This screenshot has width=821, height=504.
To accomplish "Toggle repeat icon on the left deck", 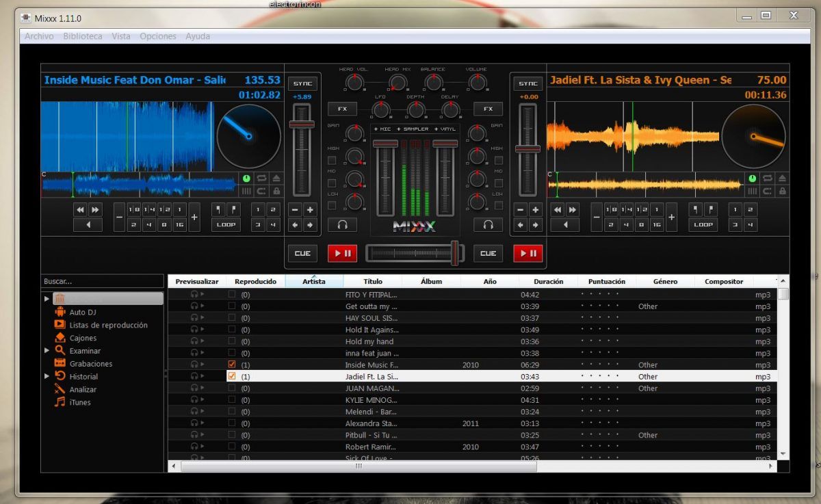I will (x=261, y=178).
